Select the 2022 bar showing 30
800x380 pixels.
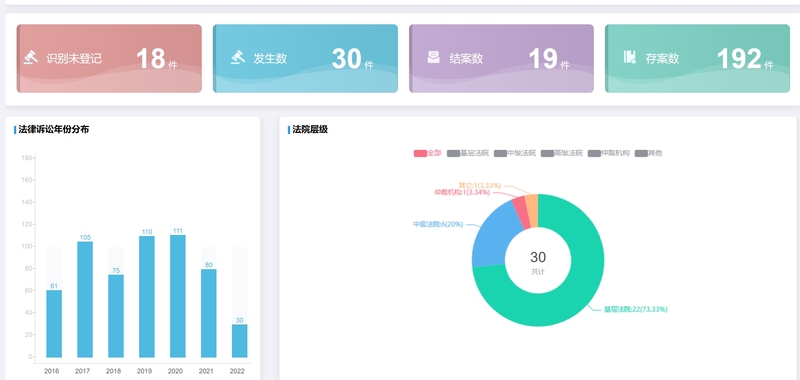[x=239, y=341]
